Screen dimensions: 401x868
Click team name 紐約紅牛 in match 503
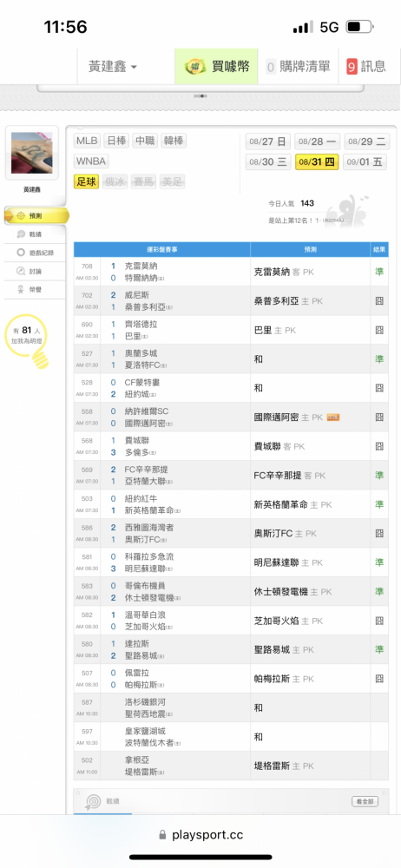tap(141, 499)
